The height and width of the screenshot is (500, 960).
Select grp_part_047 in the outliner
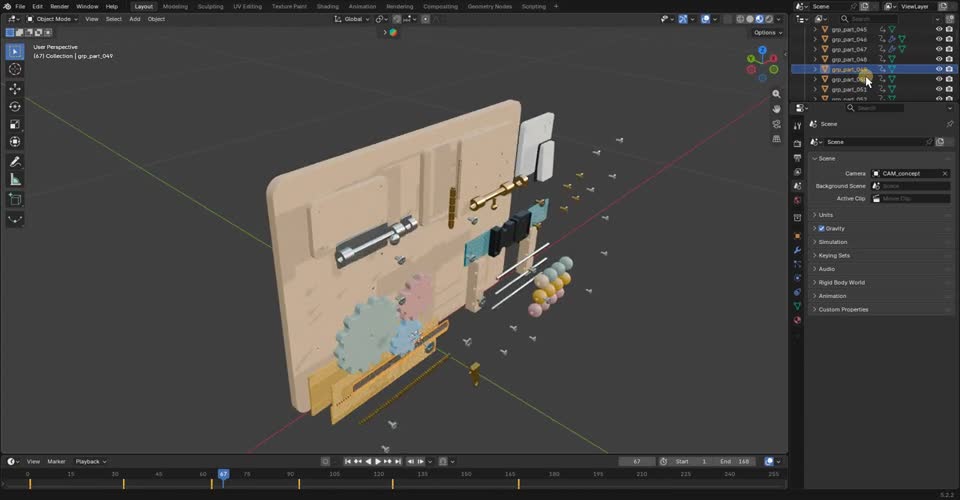click(x=849, y=49)
